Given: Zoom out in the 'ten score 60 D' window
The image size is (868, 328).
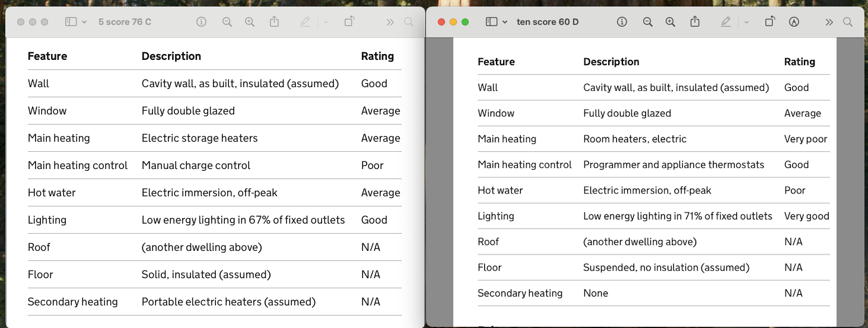Looking at the screenshot, I should tap(647, 22).
